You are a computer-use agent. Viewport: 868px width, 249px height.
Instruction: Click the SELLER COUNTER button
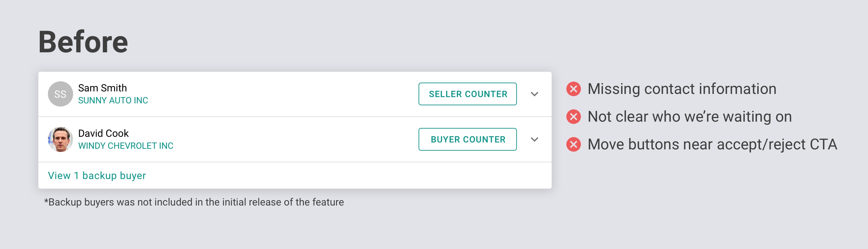pyautogui.click(x=467, y=94)
